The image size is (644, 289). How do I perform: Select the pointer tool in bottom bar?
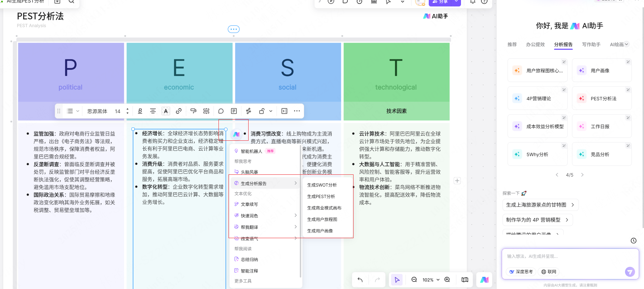coord(397,280)
